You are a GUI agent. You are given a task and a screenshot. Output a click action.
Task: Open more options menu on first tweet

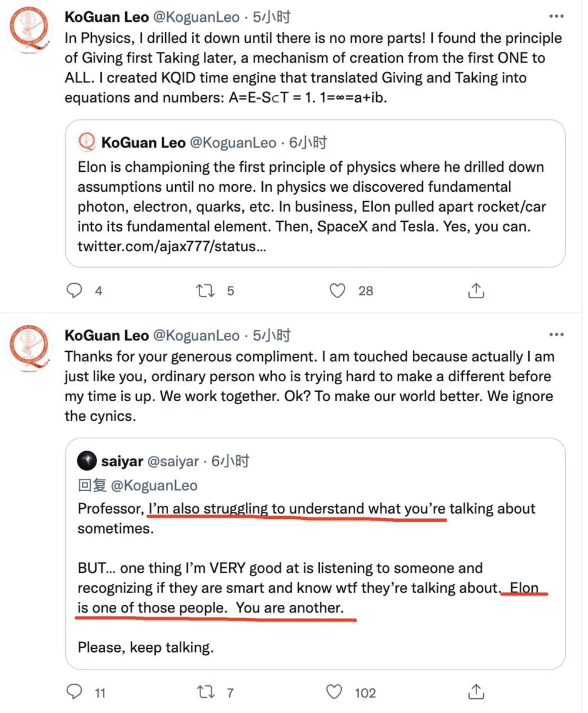pyautogui.click(x=556, y=16)
